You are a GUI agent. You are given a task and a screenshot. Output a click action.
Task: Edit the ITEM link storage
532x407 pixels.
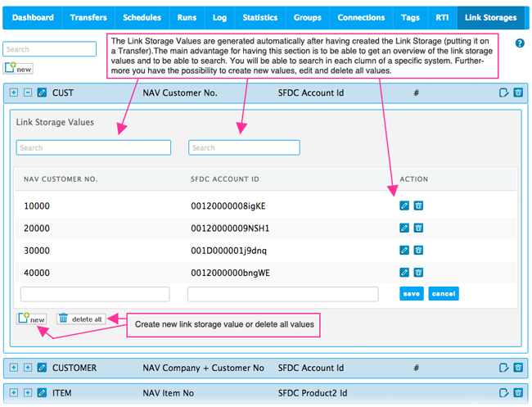42,393
